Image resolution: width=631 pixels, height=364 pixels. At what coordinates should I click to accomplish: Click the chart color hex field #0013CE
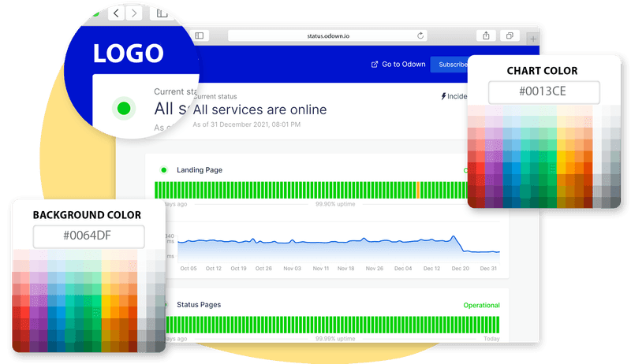(x=543, y=92)
